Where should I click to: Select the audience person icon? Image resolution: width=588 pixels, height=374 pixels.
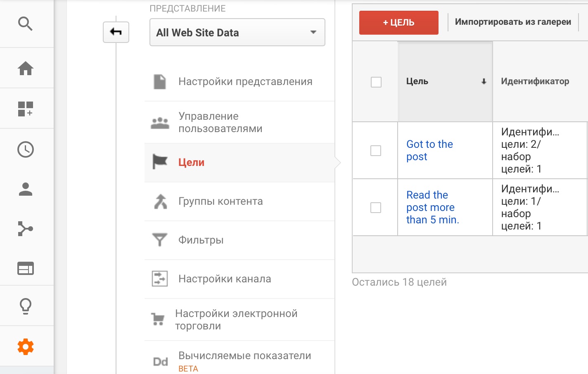point(26,190)
